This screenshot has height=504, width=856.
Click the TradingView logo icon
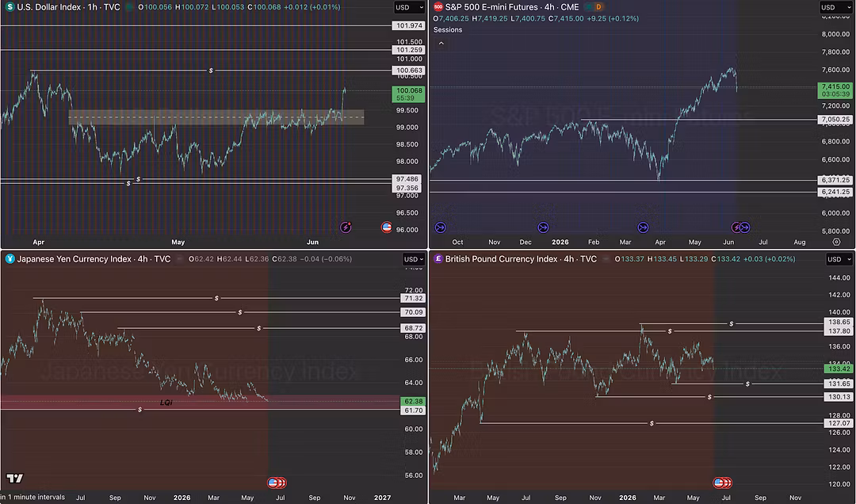(x=15, y=479)
